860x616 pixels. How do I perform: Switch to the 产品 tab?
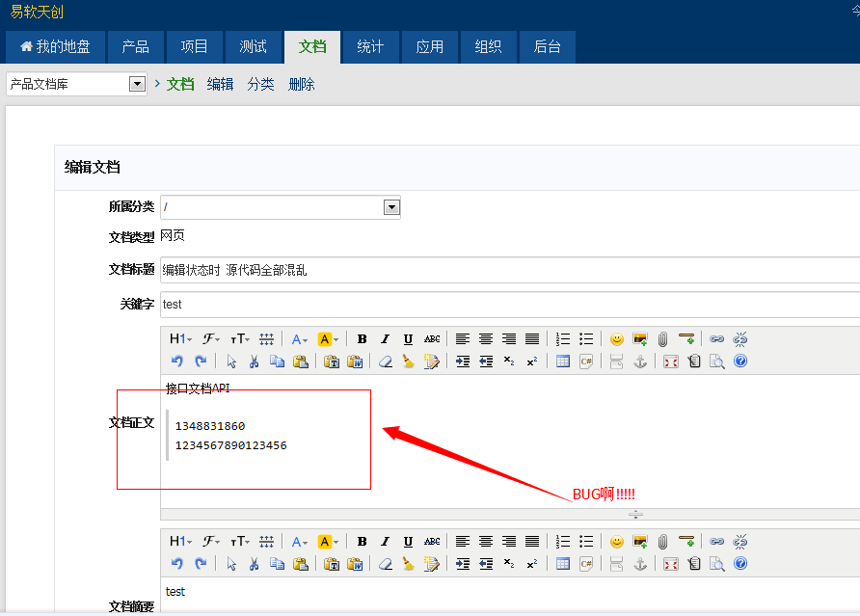pyautogui.click(x=136, y=46)
